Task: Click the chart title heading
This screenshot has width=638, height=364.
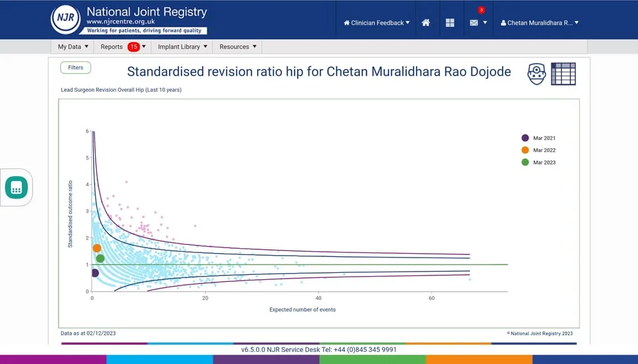Action: pyautogui.click(x=319, y=71)
